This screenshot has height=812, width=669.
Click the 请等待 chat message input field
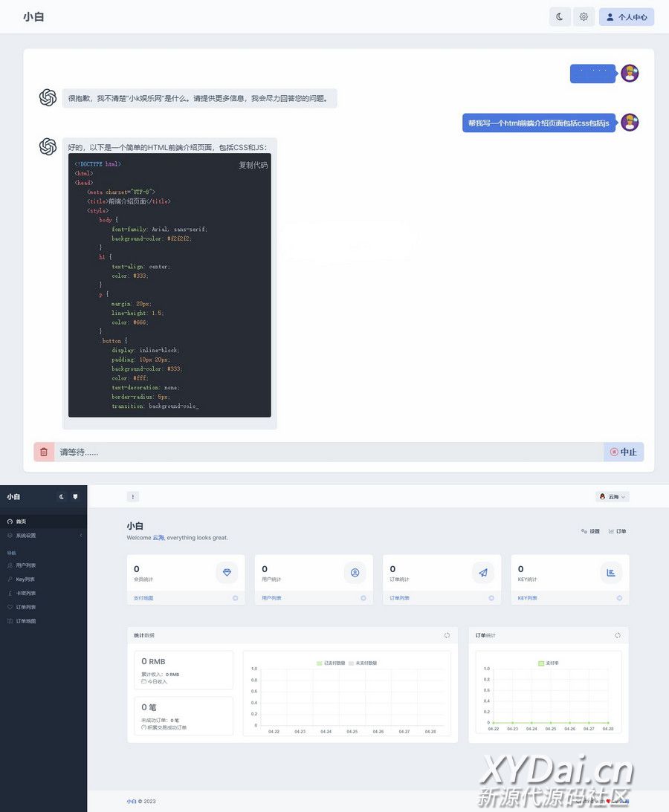pos(327,452)
